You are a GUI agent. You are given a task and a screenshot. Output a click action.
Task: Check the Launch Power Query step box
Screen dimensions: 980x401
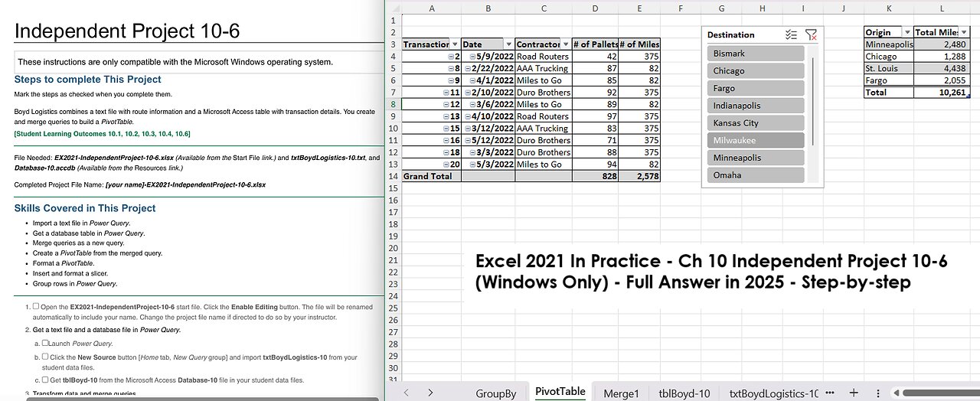(x=46, y=344)
